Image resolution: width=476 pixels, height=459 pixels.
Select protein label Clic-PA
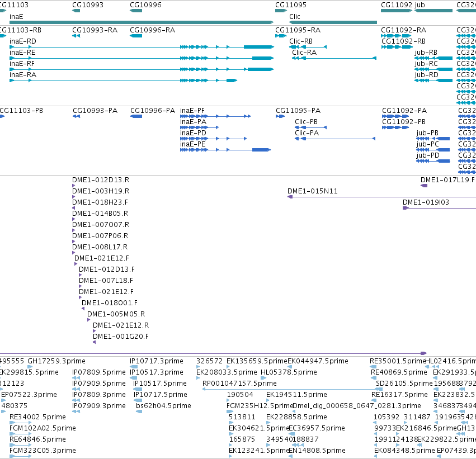307,133
